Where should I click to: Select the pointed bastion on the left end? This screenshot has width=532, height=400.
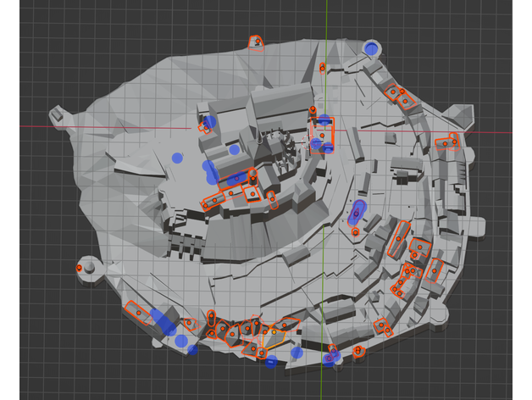click(58, 114)
